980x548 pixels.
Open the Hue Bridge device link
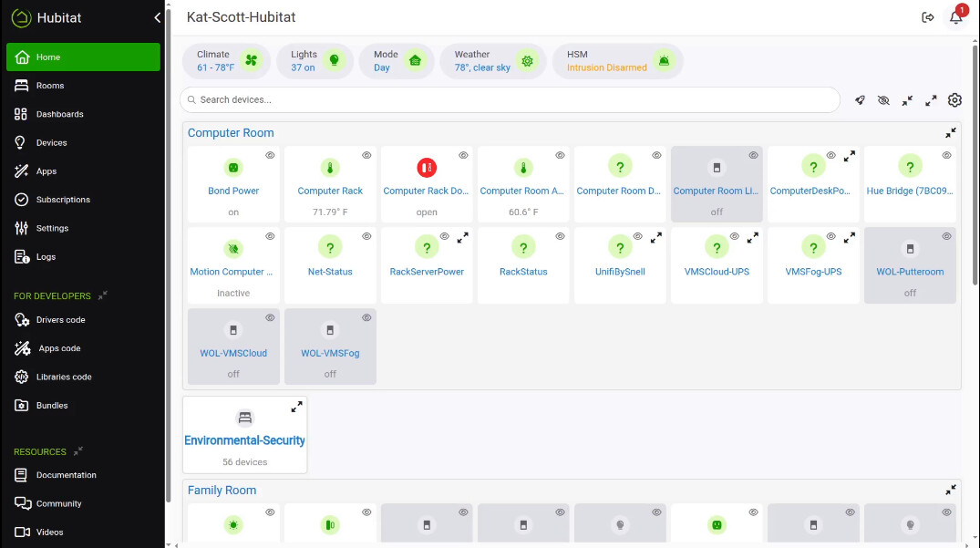pos(909,191)
